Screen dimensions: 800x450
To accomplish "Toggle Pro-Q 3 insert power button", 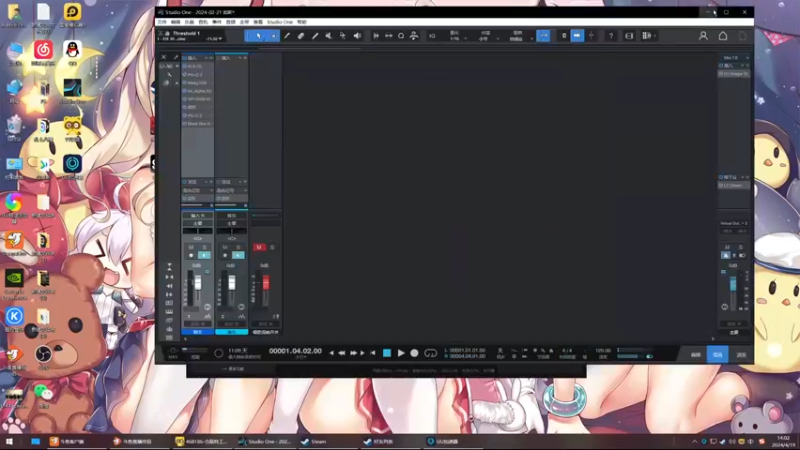I will pos(185,74).
